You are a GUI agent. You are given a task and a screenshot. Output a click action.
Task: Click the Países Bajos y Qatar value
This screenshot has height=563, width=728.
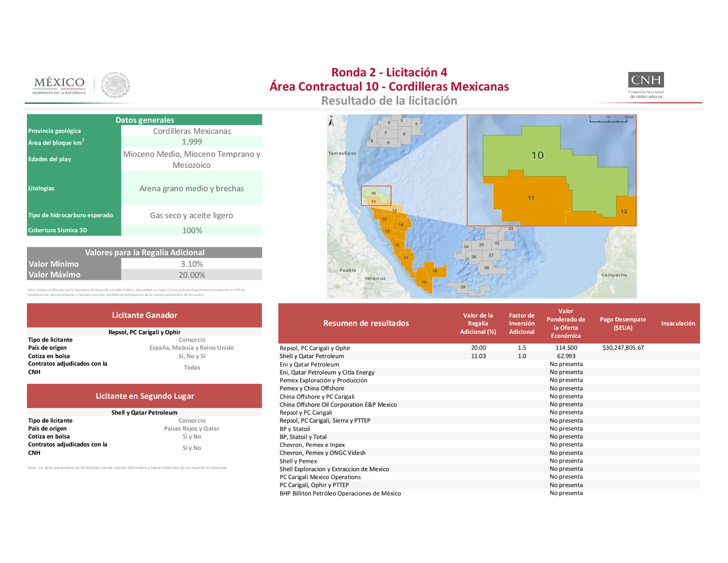pos(191,428)
